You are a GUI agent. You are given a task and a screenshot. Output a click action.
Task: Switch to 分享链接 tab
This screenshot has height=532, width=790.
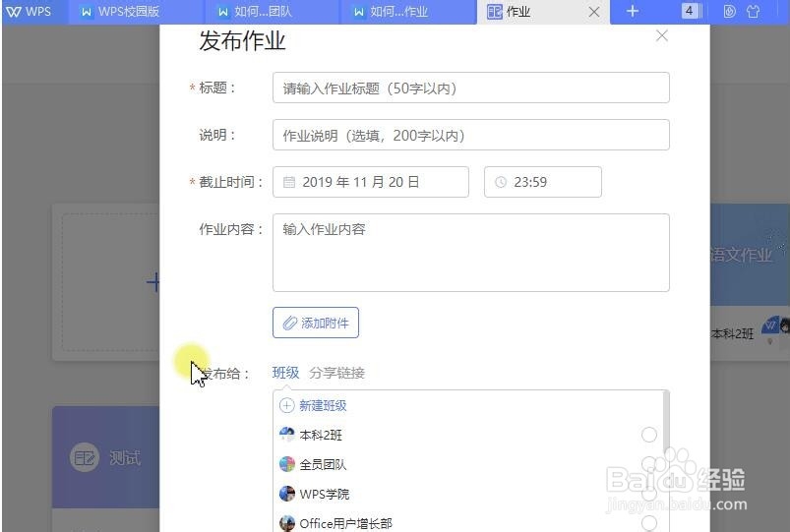337,373
